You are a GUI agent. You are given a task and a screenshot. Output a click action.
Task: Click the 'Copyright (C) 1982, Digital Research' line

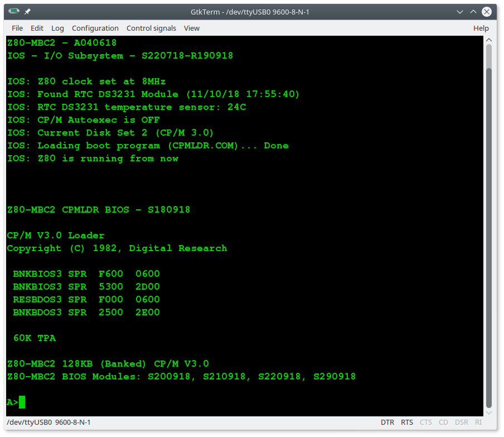coord(117,248)
